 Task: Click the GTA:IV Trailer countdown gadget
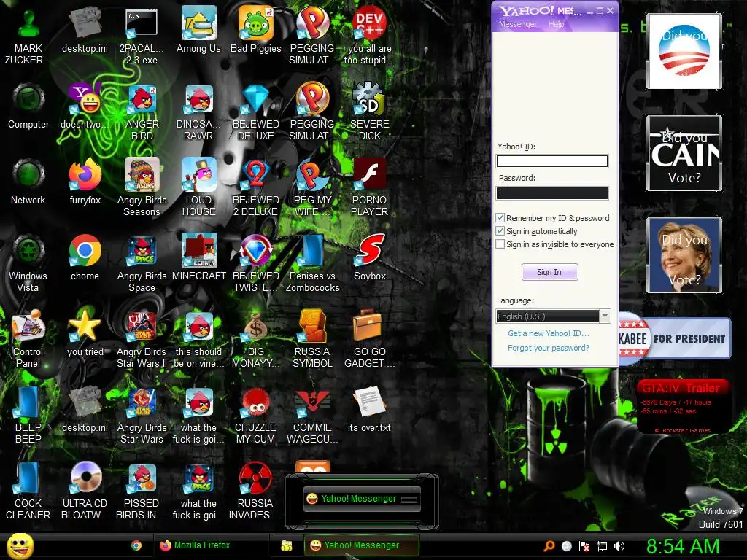coord(684,407)
